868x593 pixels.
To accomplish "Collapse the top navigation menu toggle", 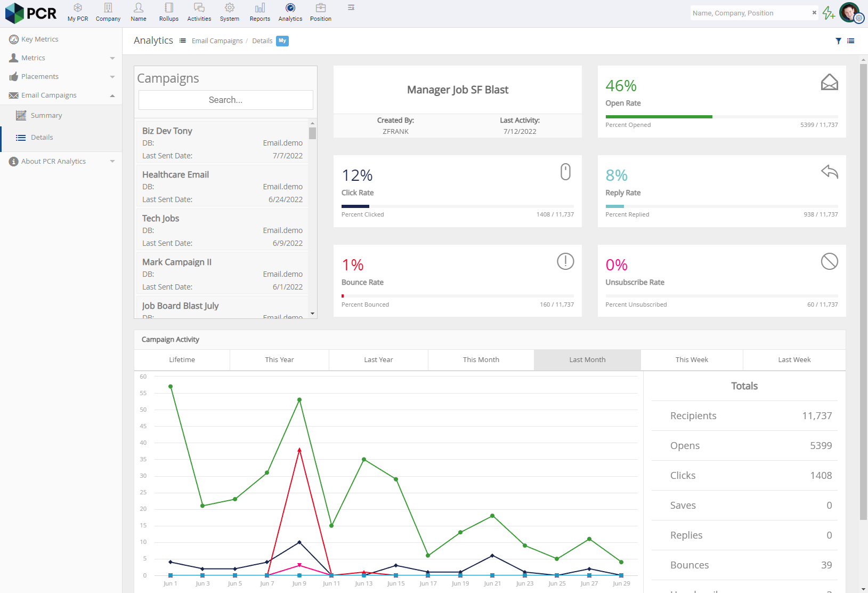I will pos(351,7).
